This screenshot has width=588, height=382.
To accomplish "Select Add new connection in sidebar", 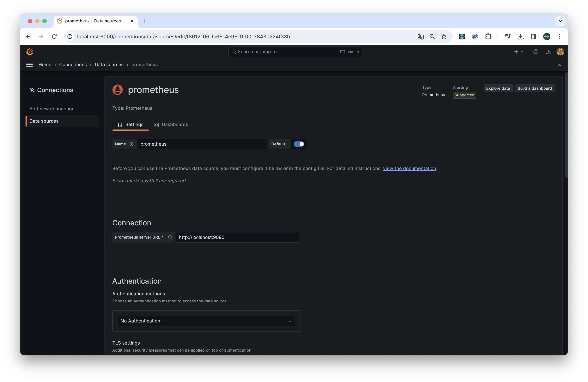I will (x=52, y=109).
